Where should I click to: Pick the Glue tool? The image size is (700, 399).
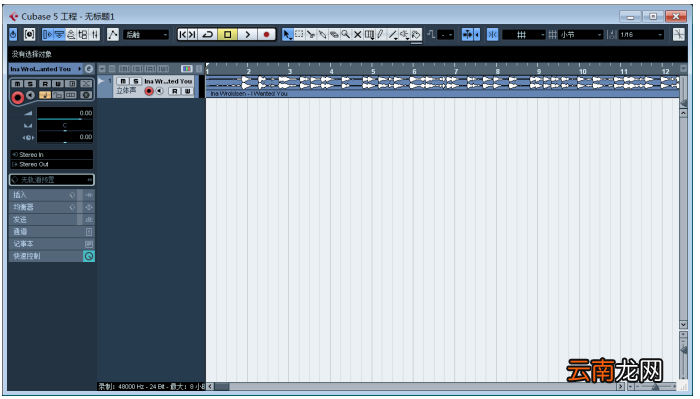coord(322,34)
